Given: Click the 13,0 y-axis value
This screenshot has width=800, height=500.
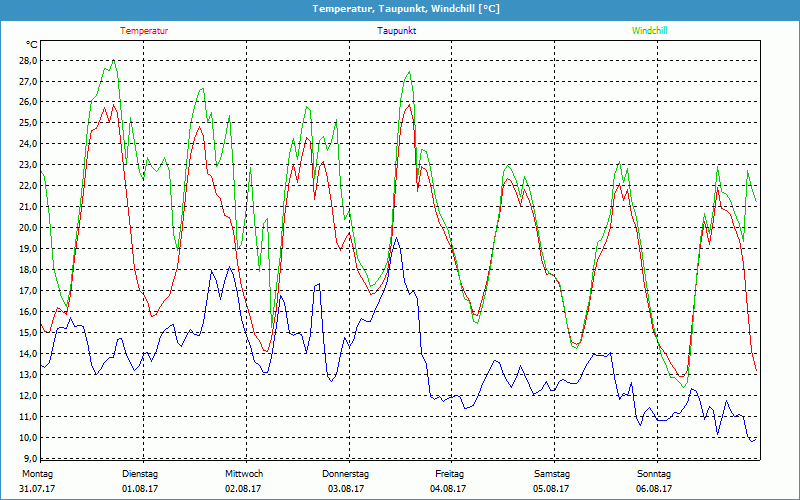Looking at the screenshot, I should tap(28, 374).
